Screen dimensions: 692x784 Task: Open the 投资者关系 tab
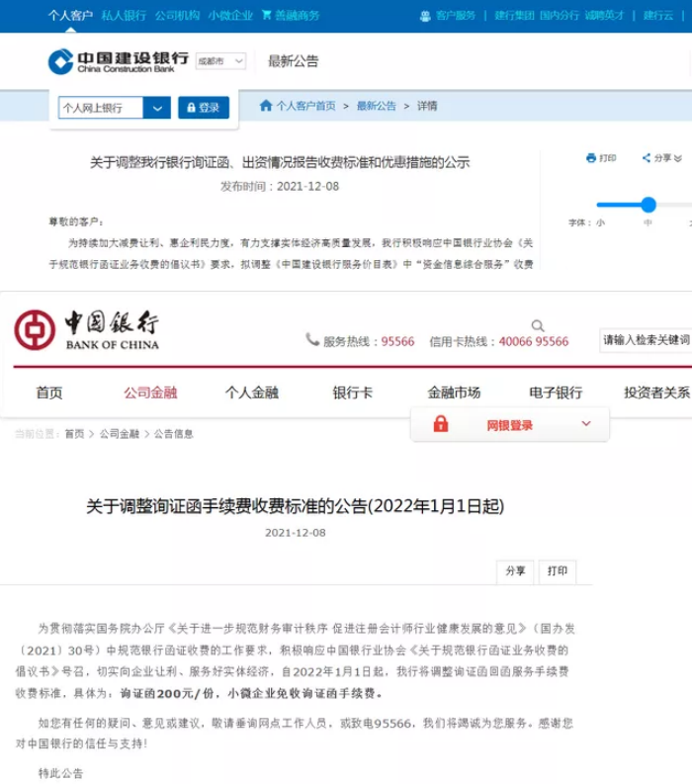pos(657,393)
